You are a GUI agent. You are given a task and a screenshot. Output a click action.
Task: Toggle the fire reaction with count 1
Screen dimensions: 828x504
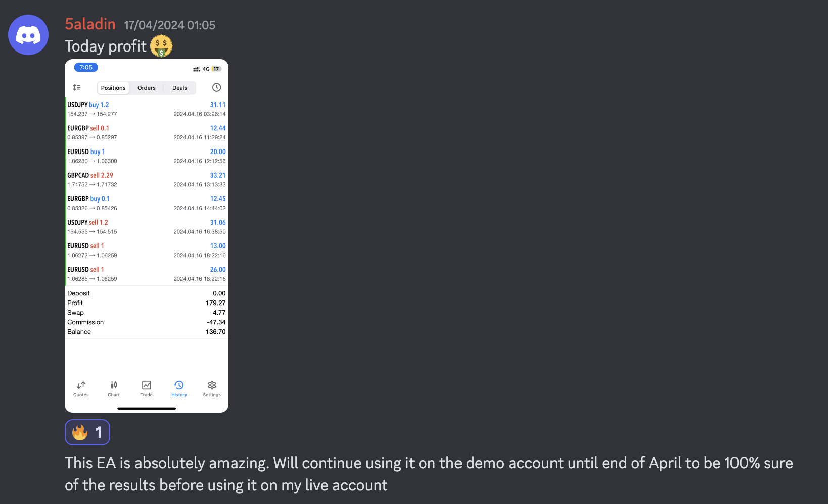pyautogui.click(x=87, y=432)
